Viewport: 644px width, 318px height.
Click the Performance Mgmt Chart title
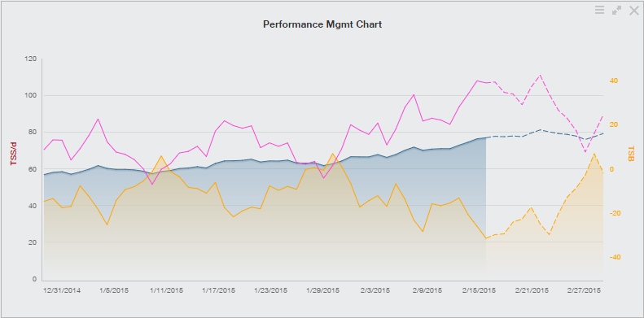[x=322, y=24]
